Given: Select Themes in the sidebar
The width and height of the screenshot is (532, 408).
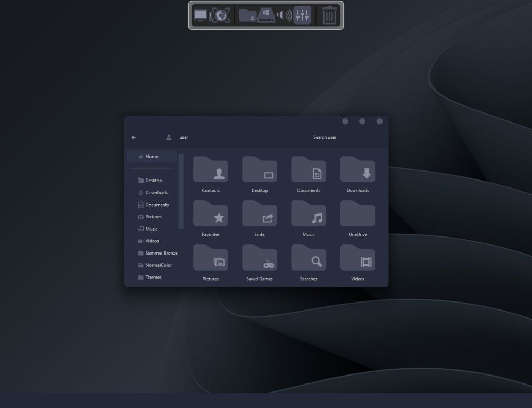Looking at the screenshot, I should [153, 277].
